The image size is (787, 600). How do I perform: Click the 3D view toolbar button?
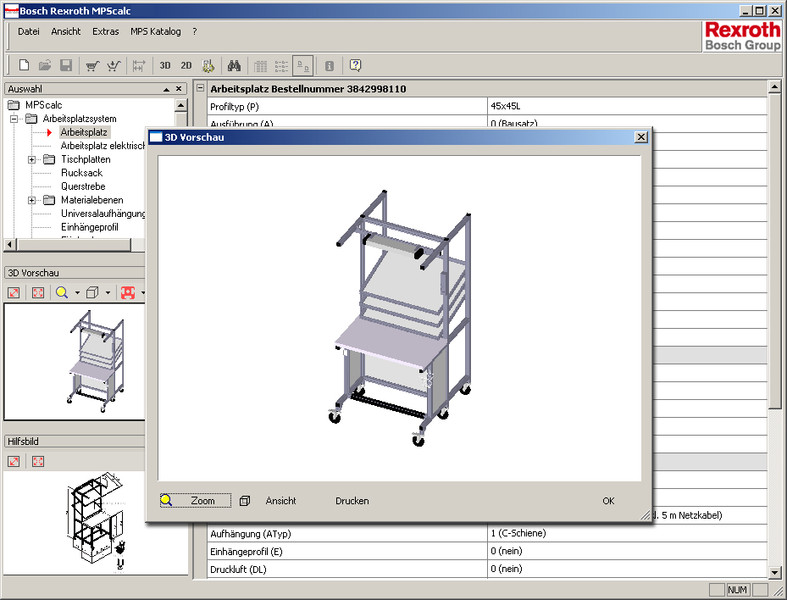[165, 66]
